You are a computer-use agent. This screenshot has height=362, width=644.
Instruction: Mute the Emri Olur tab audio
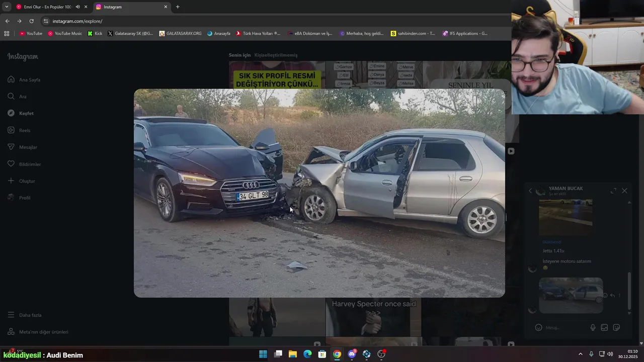(x=77, y=7)
